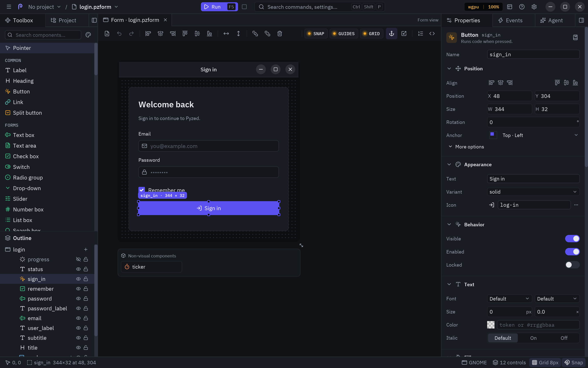The height and width of the screenshot is (368, 588).
Task: Open the code view brackets icon
Action: [x=432, y=34]
